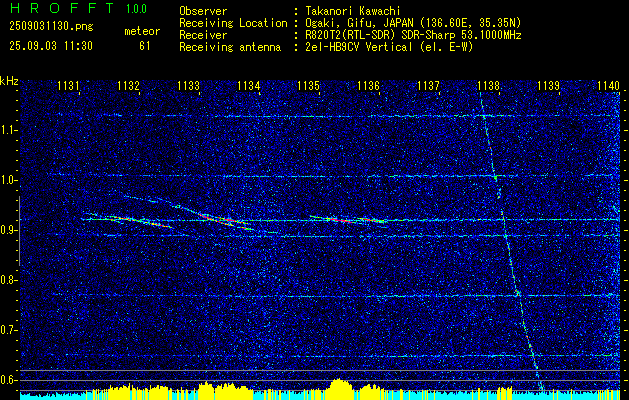Screen dimensions: 629x400
Task: Click time axis label 1136
Action: [368, 85]
